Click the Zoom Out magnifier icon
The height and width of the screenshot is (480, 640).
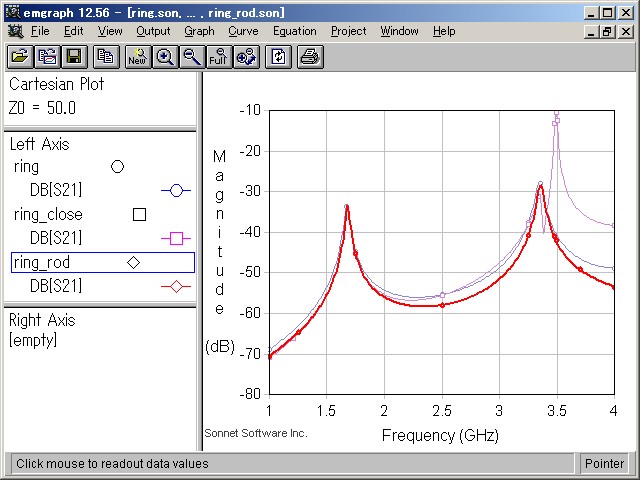(192, 57)
